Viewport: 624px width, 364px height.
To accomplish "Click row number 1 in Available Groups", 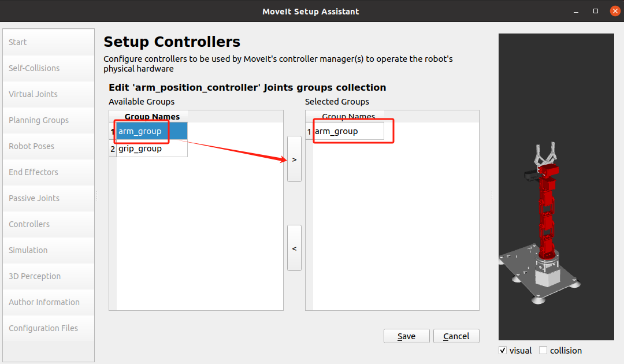I will (113, 131).
